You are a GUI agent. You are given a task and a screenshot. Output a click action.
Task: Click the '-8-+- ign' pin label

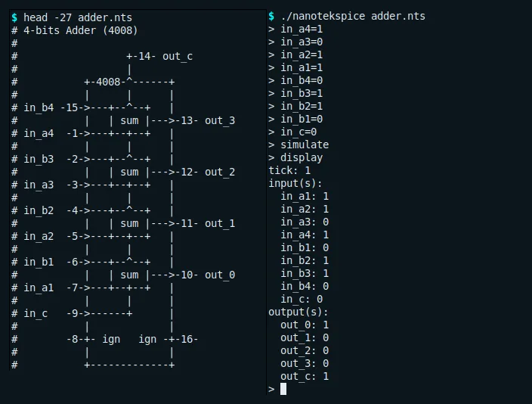point(93,339)
